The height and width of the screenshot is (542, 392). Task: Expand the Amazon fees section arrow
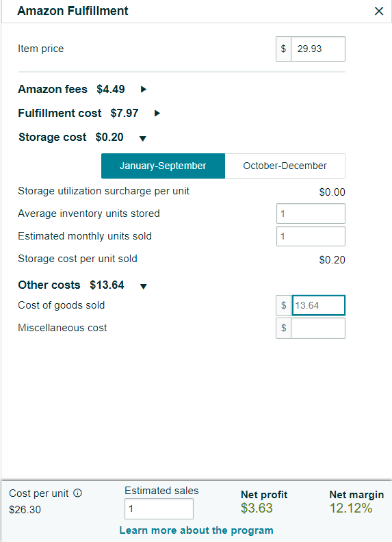pos(144,90)
